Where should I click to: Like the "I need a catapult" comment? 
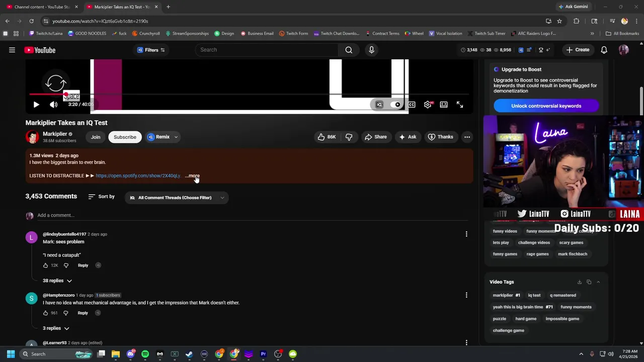pyautogui.click(x=45, y=265)
